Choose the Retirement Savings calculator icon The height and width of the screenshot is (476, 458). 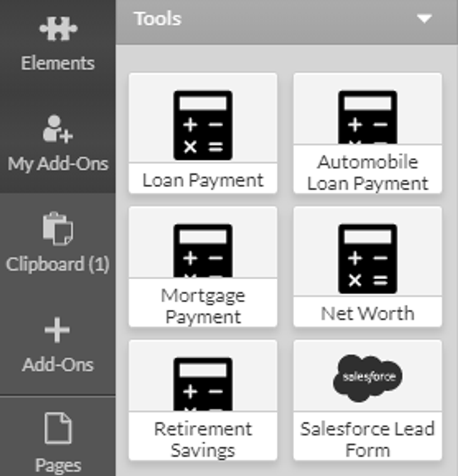click(x=203, y=384)
